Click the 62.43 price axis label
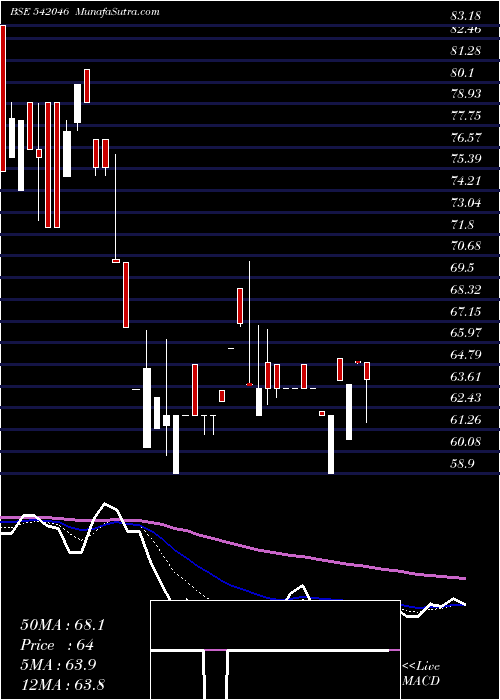This screenshot has width=500, height=700. (x=466, y=398)
